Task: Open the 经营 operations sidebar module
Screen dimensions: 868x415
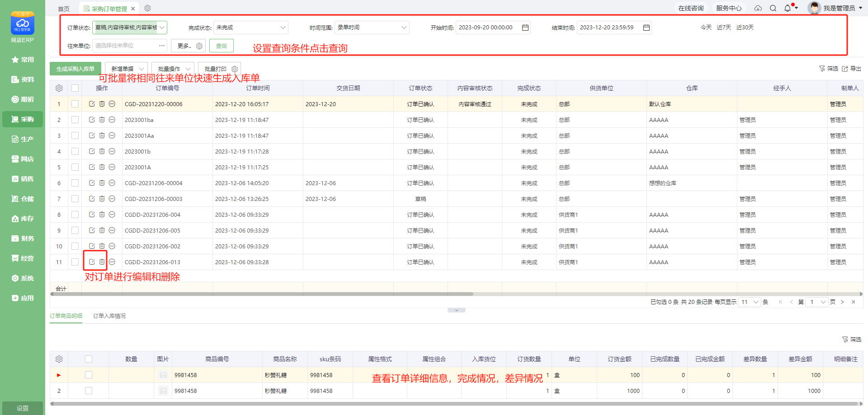Action: pos(23,258)
